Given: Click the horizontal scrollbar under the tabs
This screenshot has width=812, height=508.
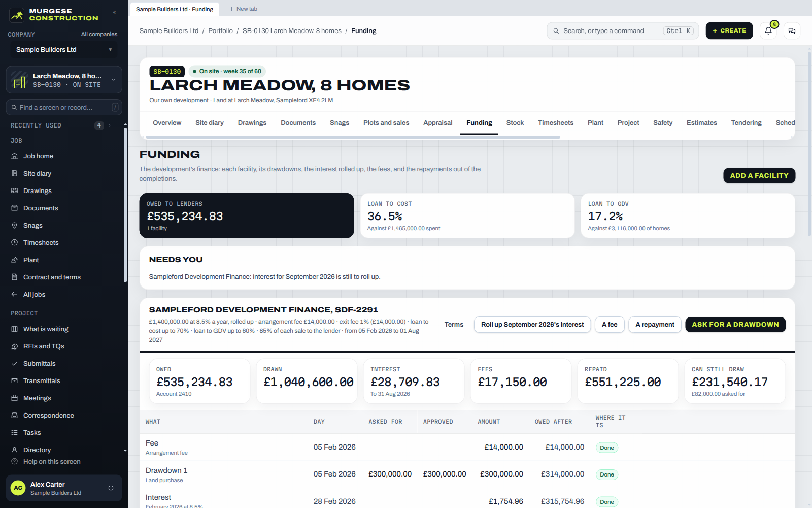Looking at the screenshot, I should pos(353,137).
